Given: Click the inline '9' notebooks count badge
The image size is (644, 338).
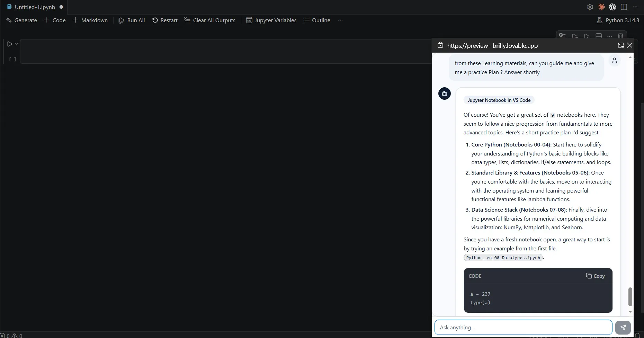Looking at the screenshot, I should click(553, 115).
